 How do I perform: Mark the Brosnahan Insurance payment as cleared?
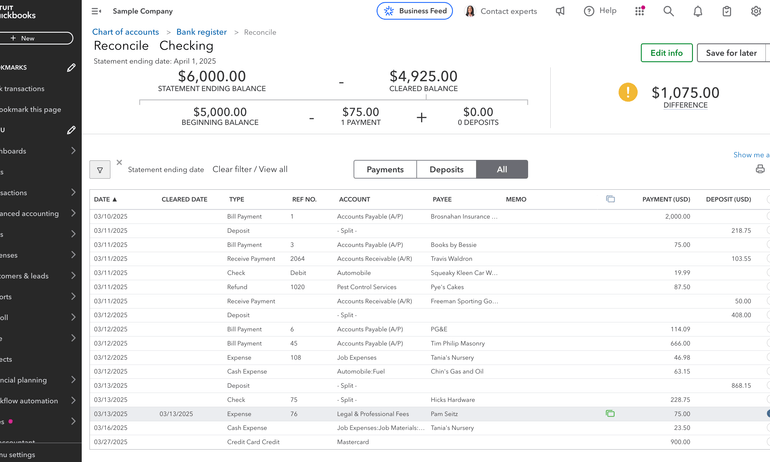[767, 216]
